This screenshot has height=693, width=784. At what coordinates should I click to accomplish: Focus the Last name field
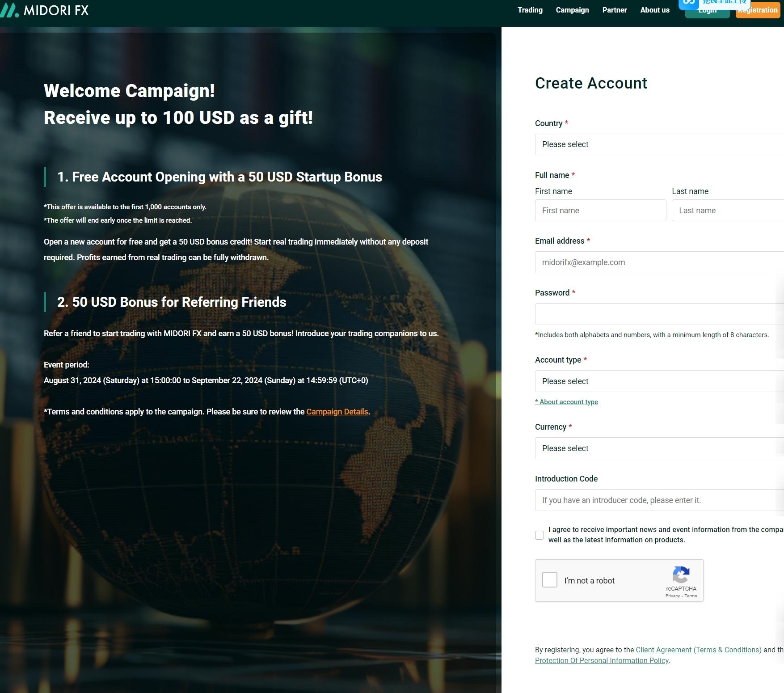tap(728, 211)
